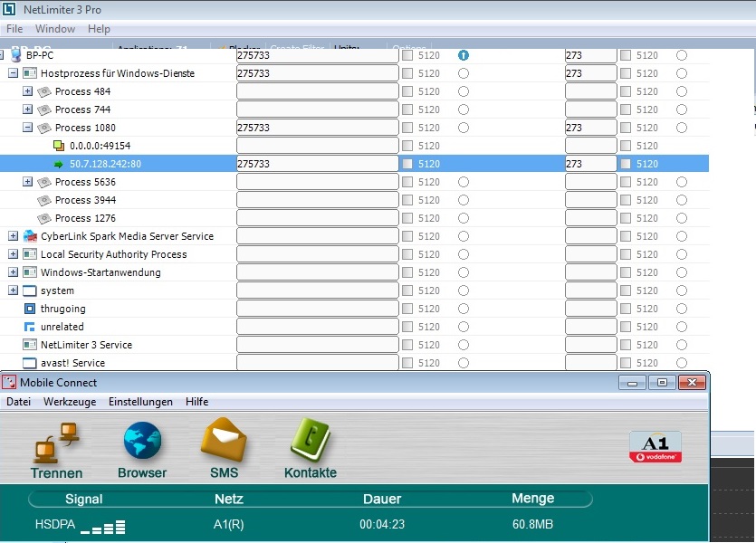Click the NetLimiter 3 Pro title icon
Viewport: 756px width, 543px height.
[x=9, y=9]
